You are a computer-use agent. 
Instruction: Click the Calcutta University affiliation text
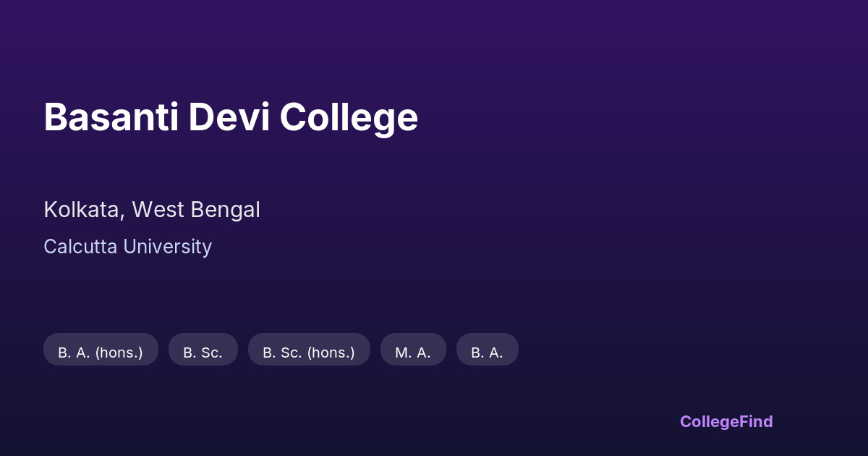(127, 247)
